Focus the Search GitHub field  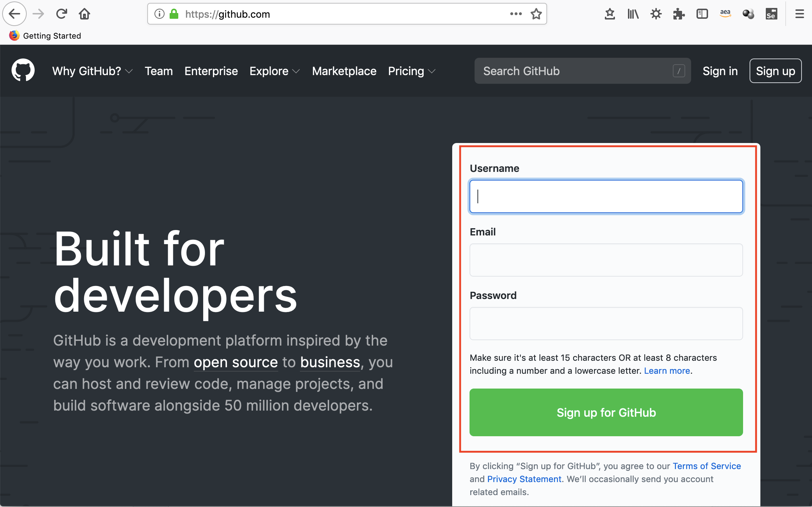click(582, 71)
